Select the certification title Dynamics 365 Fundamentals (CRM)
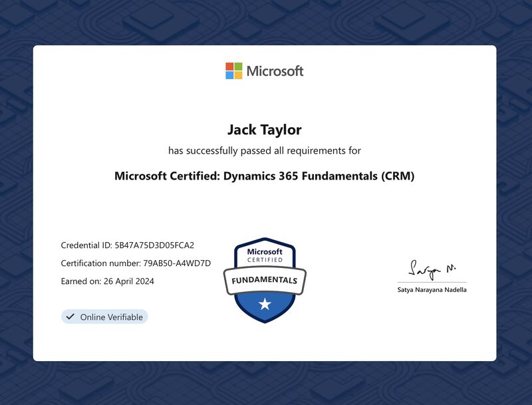 265,175
